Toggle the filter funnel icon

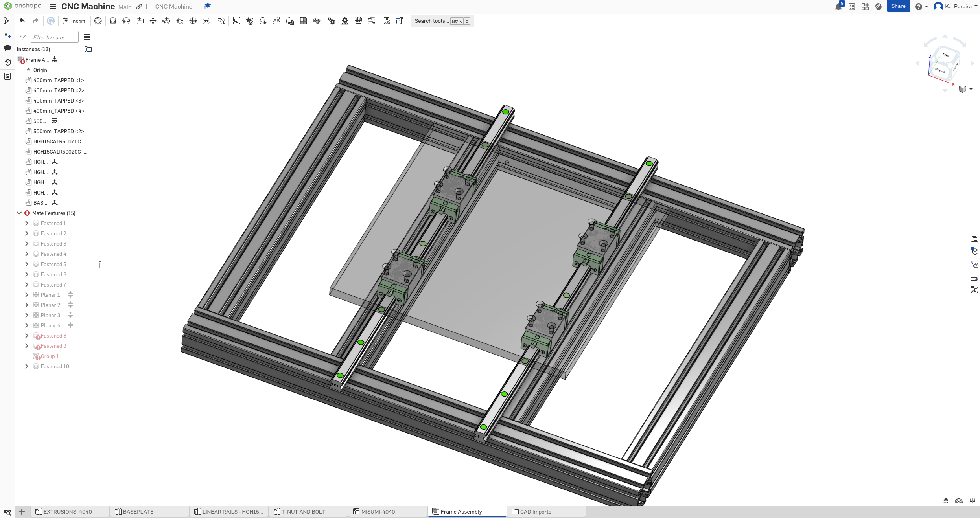click(x=23, y=37)
